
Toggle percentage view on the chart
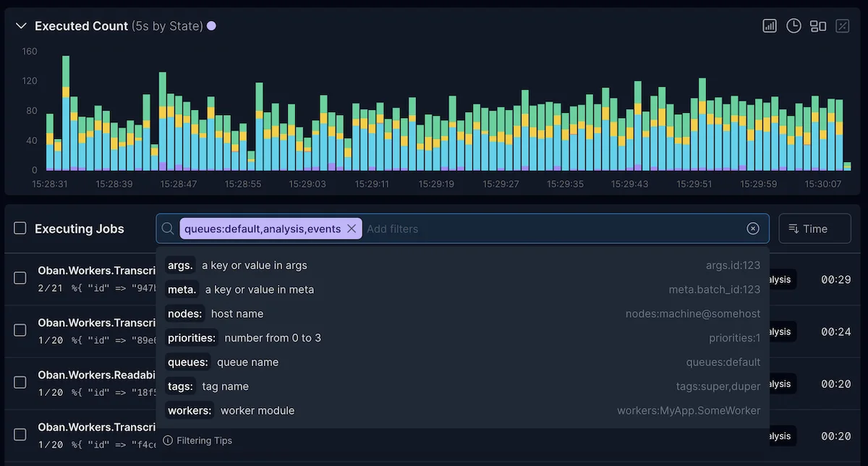pos(842,25)
